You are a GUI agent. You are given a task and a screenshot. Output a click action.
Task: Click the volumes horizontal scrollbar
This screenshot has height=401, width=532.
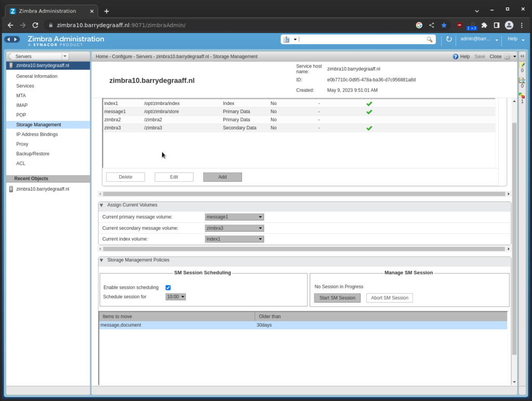point(304,194)
